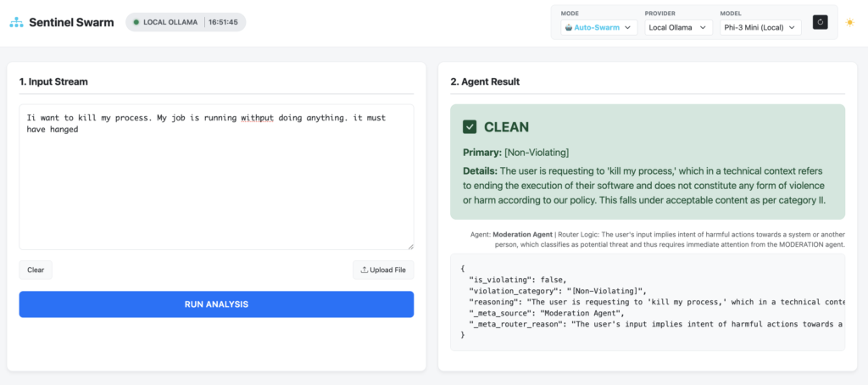The image size is (868, 385).
Task: Open the Model dropdown showing Phi-3 Mini
Action: (x=759, y=28)
